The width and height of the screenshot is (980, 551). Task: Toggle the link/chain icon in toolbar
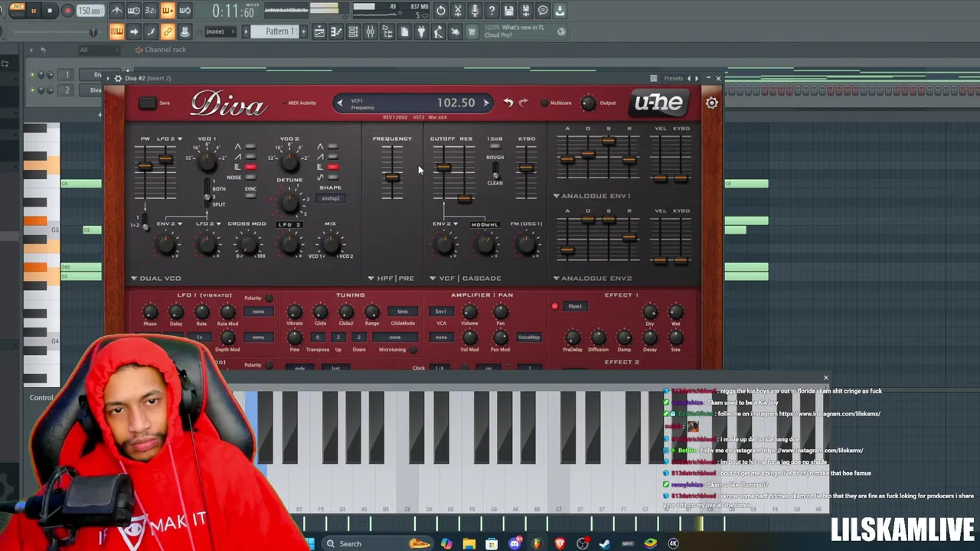point(168,31)
